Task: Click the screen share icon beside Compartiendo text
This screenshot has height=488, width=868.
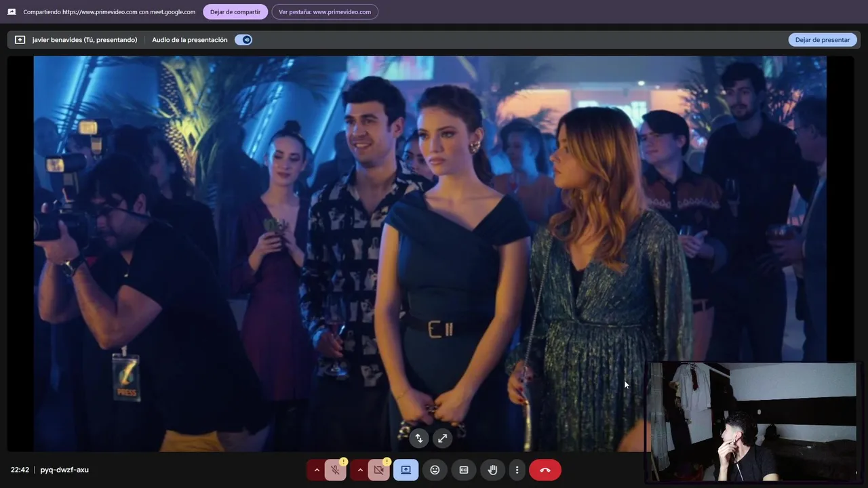Action: click(12, 12)
